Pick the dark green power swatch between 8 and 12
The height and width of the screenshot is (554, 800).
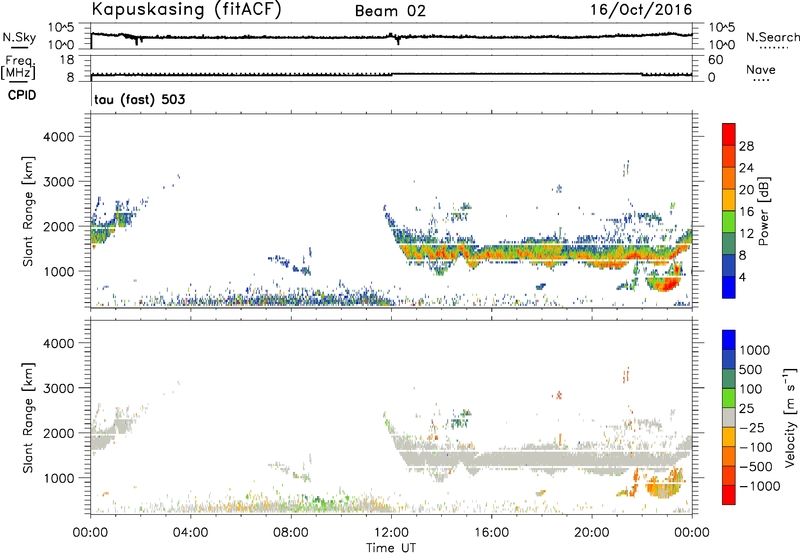[x=729, y=243]
